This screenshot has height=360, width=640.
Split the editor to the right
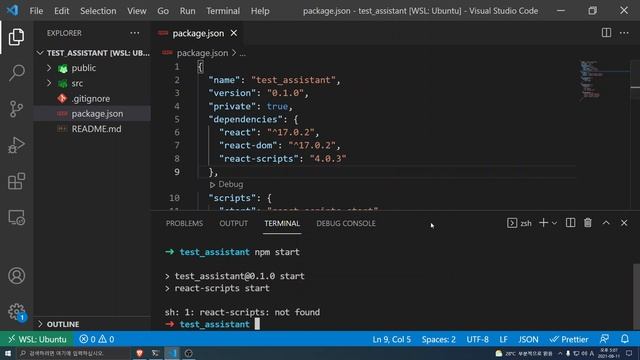[606, 33]
